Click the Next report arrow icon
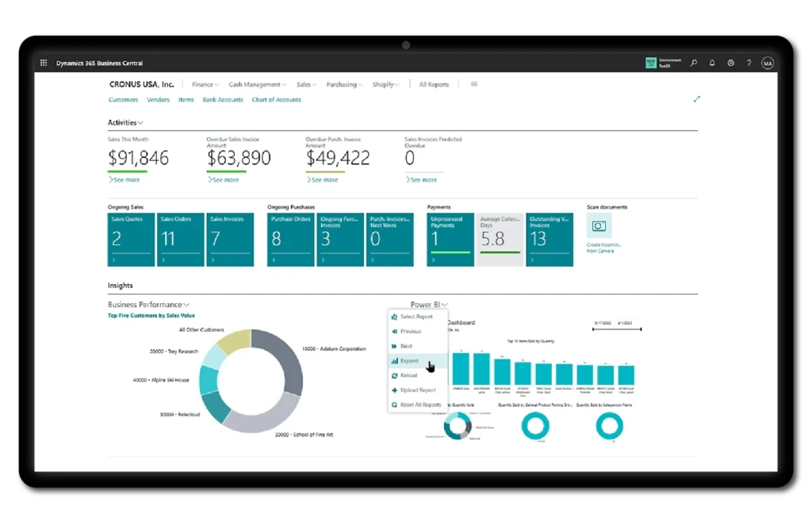Screen dimensions: 812x523 click(x=394, y=346)
